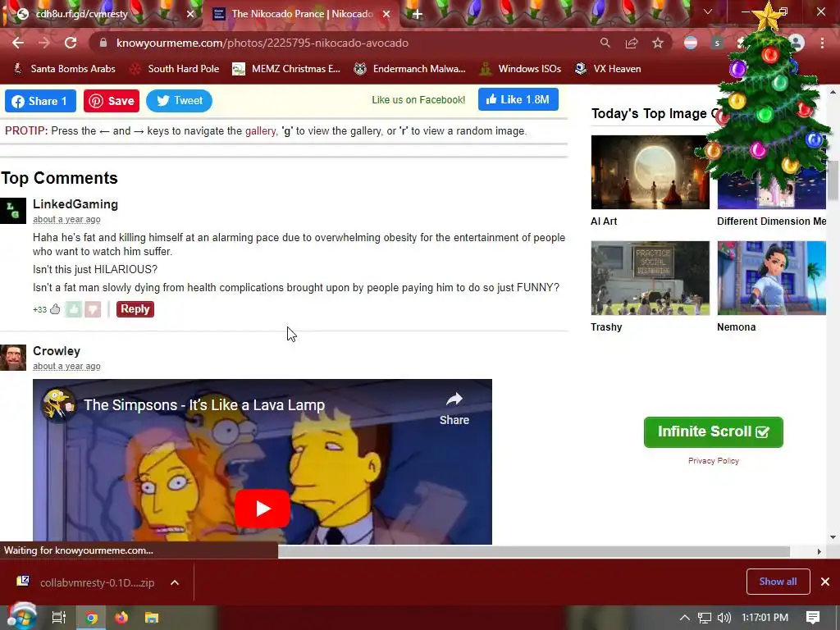
Task: Open File Explorer from the taskbar
Action: (152, 618)
